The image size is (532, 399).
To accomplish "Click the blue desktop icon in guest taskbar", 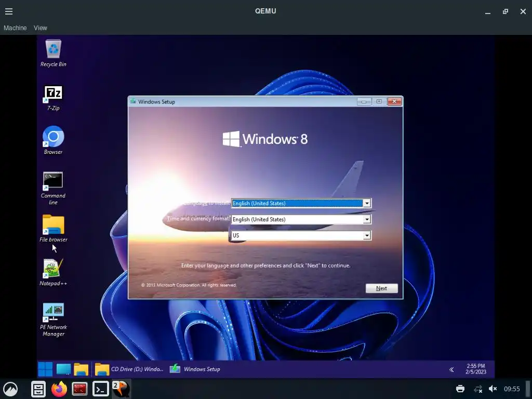I will [63, 369].
